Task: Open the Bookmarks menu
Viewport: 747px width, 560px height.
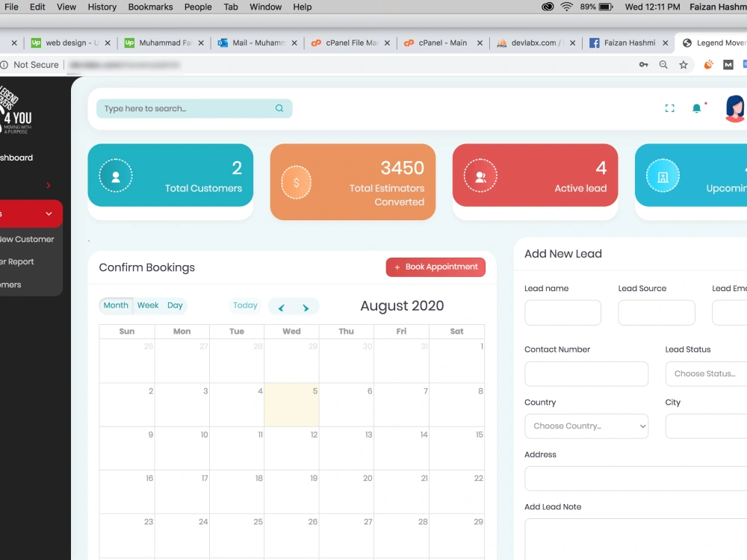Action: coord(150,7)
